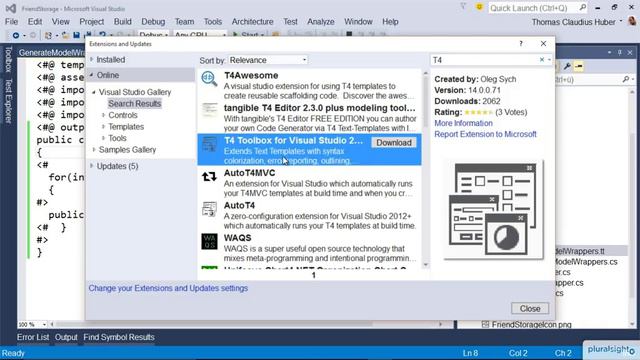The height and width of the screenshot is (360, 640).
Task: Open the Solution Configurations Debug dropdown
Action: point(153,36)
